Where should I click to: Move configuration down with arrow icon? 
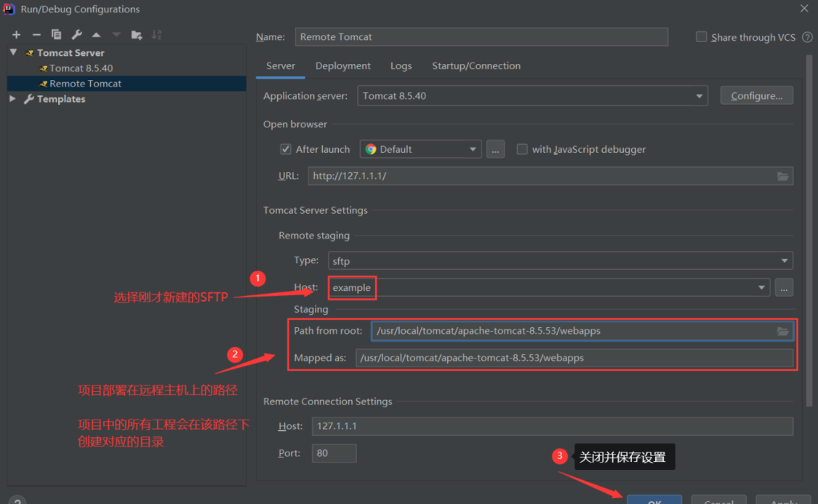[116, 35]
